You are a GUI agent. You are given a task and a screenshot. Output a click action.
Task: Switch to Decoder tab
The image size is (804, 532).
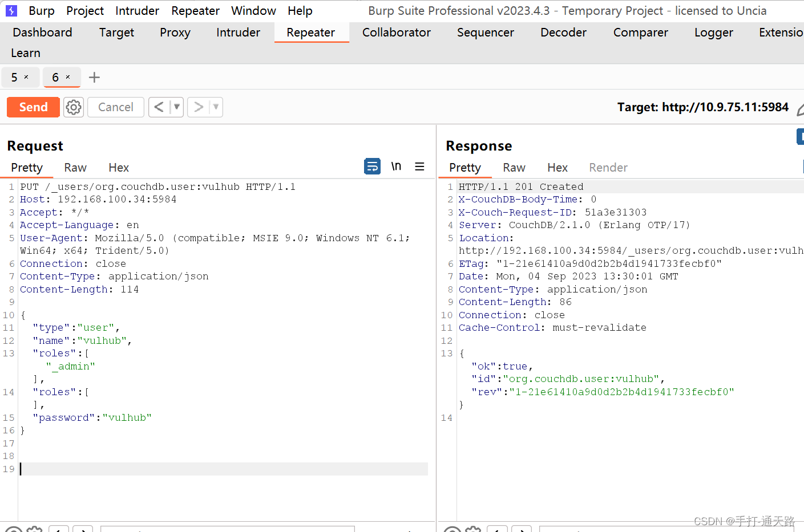tap(563, 33)
